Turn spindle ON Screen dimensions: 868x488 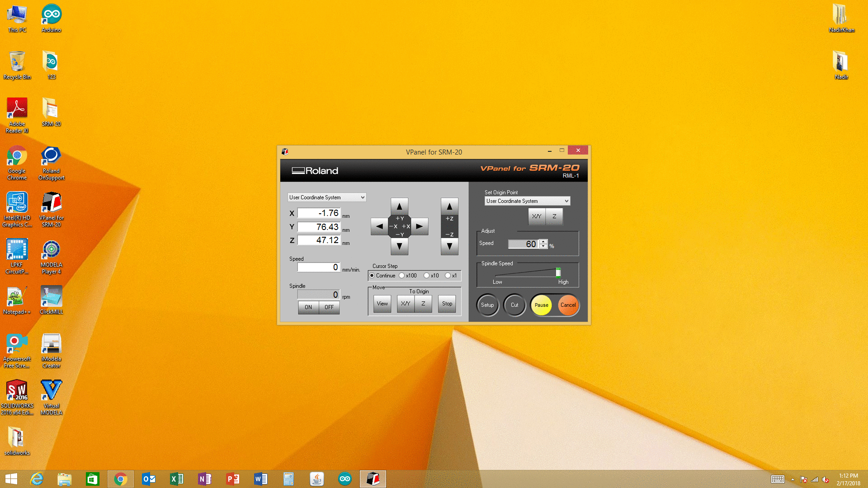tap(308, 307)
